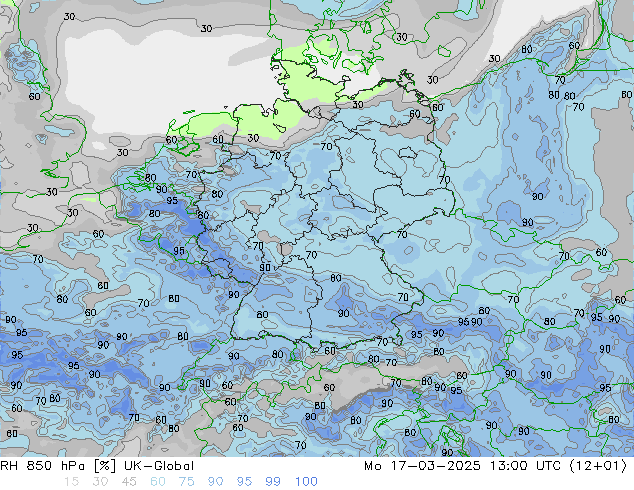Click the '13:00 UTC' time label
The image size is (634, 490).
click(x=525, y=466)
